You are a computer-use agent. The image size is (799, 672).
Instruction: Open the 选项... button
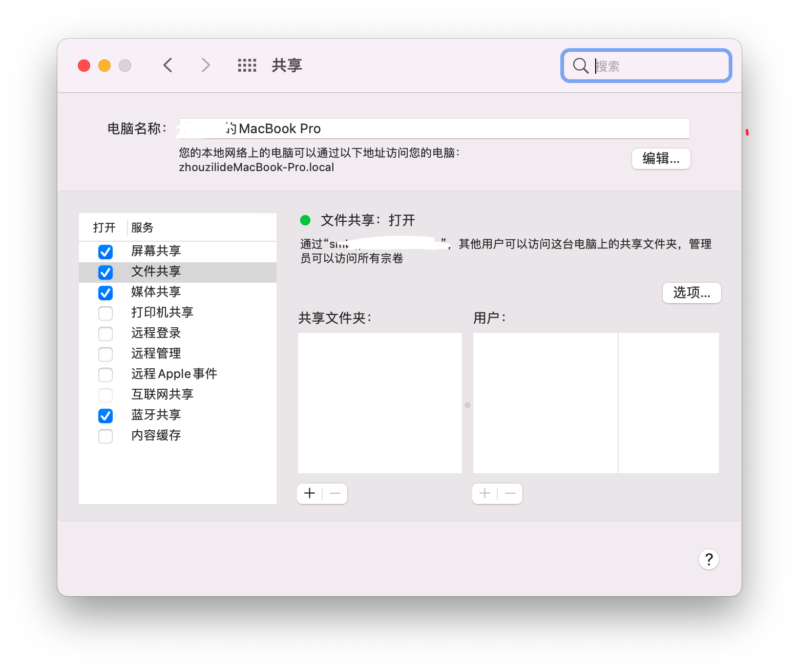[691, 292]
